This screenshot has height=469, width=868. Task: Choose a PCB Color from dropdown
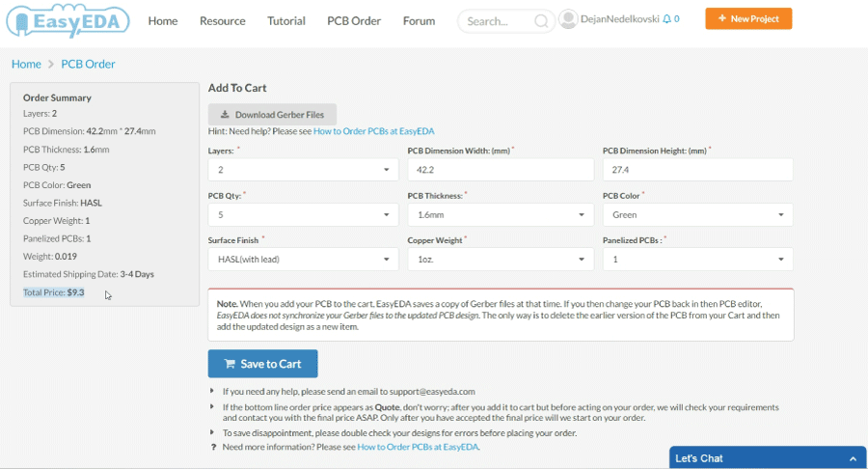point(697,214)
